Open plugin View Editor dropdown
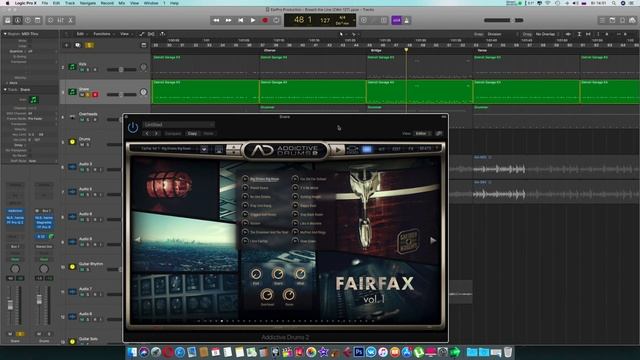Viewport: 640px width, 360px height. 422,133
